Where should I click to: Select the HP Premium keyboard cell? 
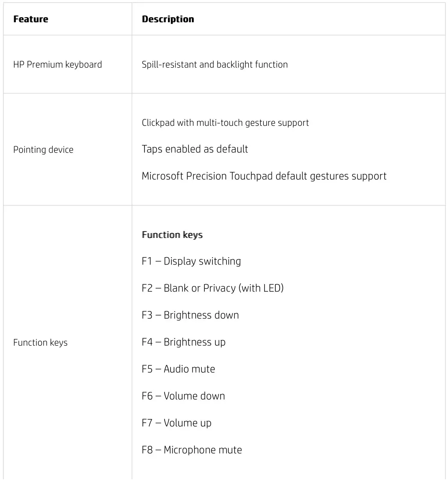tap(58, 65)
